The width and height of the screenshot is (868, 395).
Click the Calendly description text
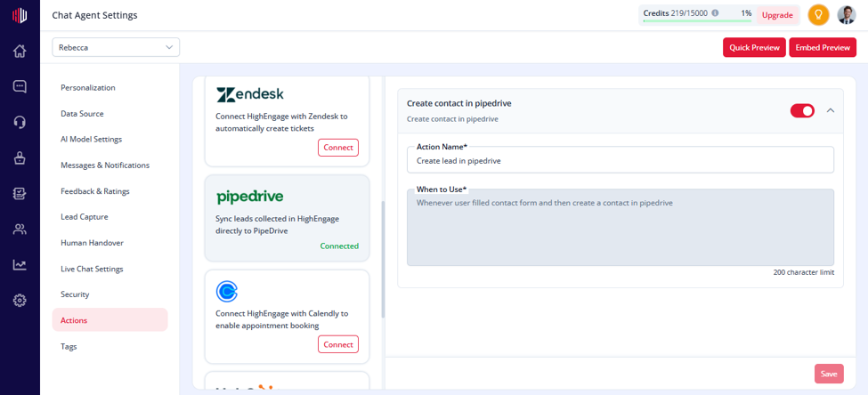tap(282, 319)
